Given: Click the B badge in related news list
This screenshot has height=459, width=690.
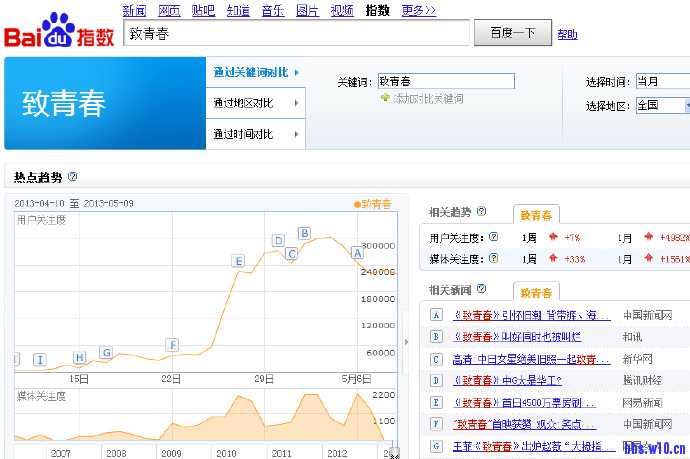Looking at the screenshot, I should point(436,337).
